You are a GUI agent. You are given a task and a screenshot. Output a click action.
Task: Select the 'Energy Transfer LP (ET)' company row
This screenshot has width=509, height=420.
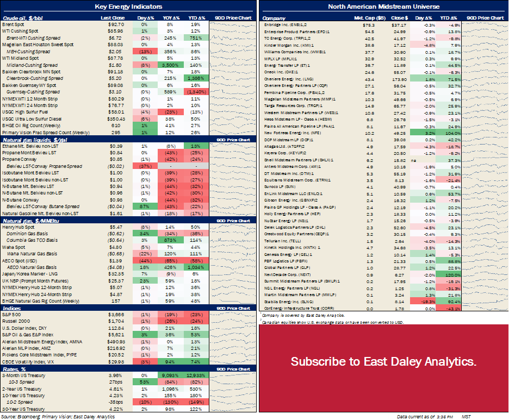coord(287,66)
